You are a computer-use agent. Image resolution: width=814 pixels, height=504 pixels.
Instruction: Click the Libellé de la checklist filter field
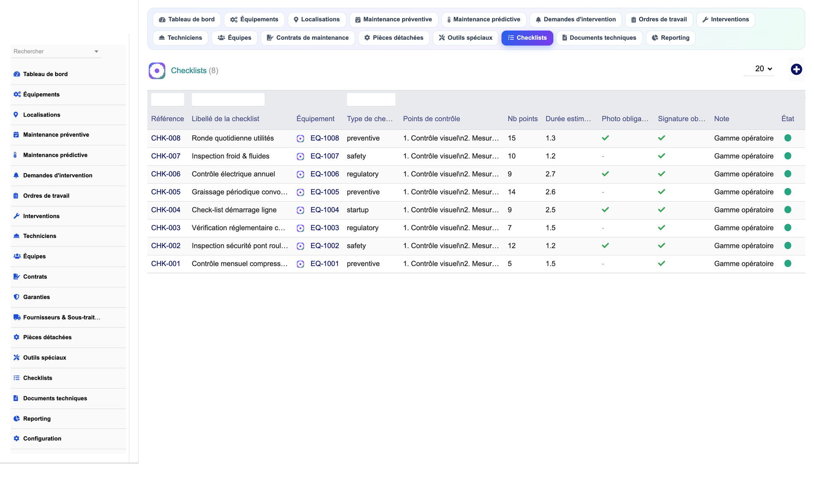pyautogui.click(x=228, y=100)
